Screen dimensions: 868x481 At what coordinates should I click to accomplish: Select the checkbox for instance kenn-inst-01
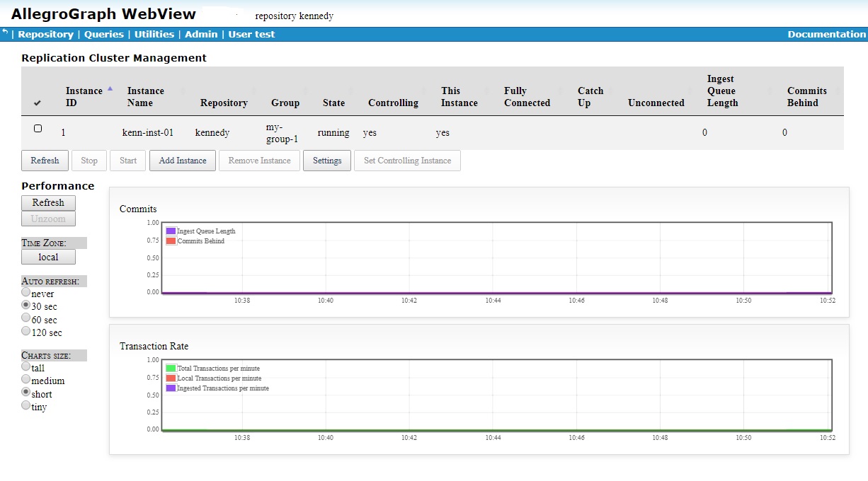click(x=39, y=128)
